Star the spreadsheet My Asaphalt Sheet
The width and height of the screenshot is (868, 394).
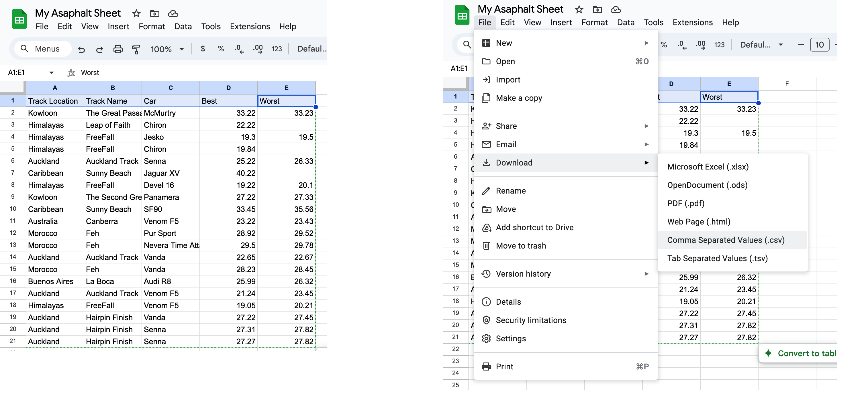[136, 13]
